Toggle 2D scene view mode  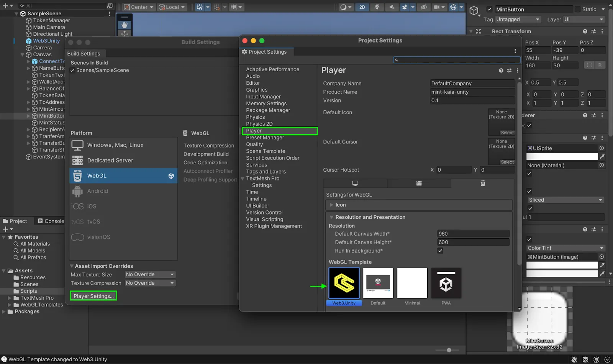click(x=362, y=7)
